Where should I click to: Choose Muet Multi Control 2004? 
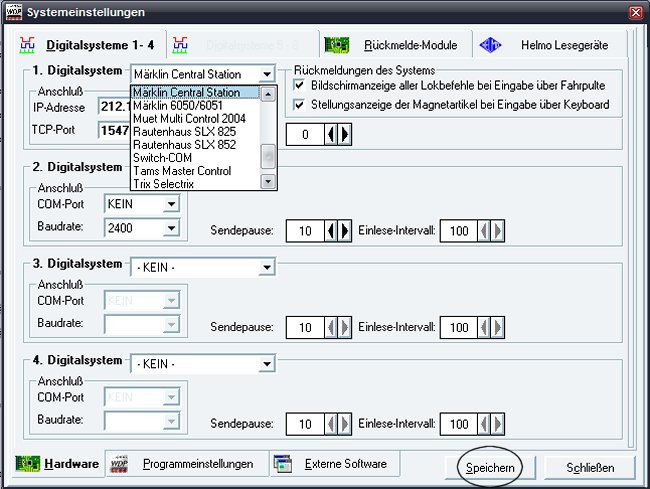195,119
